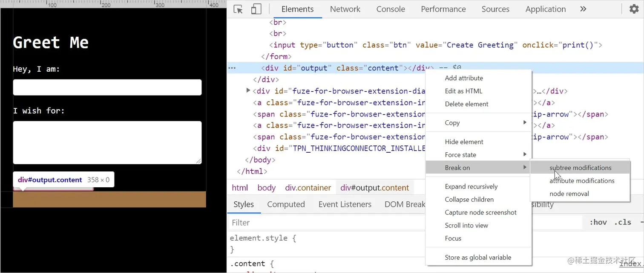Enable subtree modifications breakpoint
The width and height of the screenshot is (644, 273).
click(x=580, y=167)
